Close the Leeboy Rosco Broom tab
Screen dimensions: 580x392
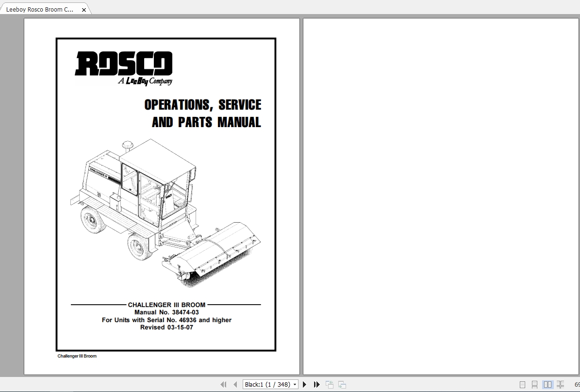(x=84, y=10)
